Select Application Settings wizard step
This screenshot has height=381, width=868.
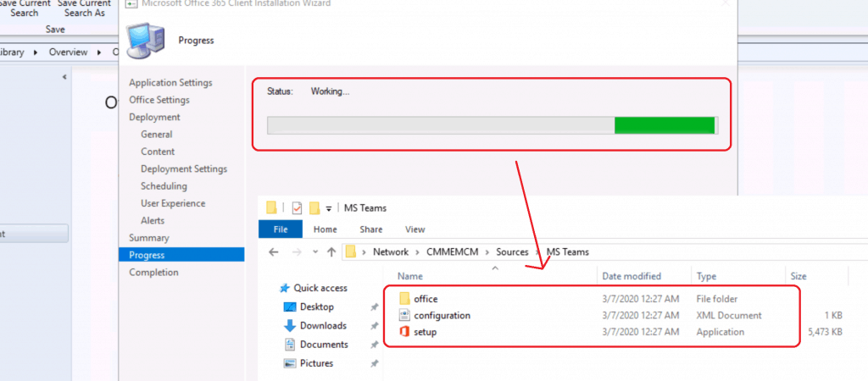(170, 82)
